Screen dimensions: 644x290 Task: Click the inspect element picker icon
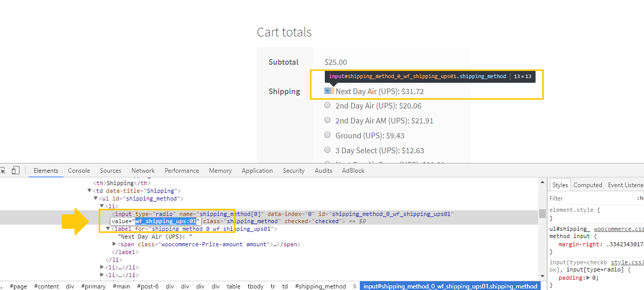coord(3,170)
